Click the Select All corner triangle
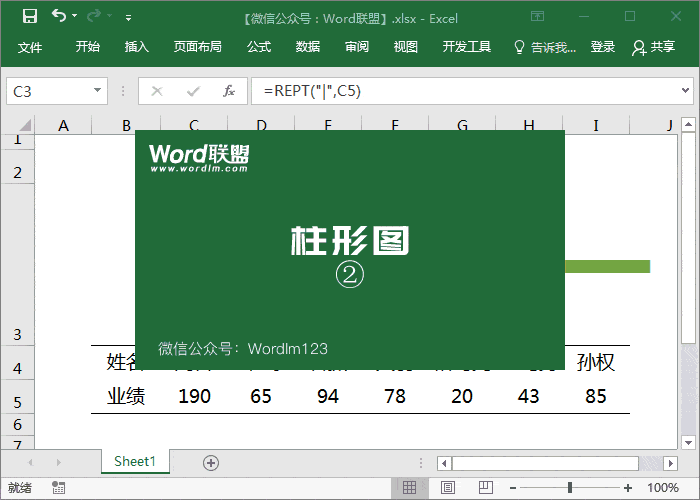700x500 pixels. [x=25, y=125]
